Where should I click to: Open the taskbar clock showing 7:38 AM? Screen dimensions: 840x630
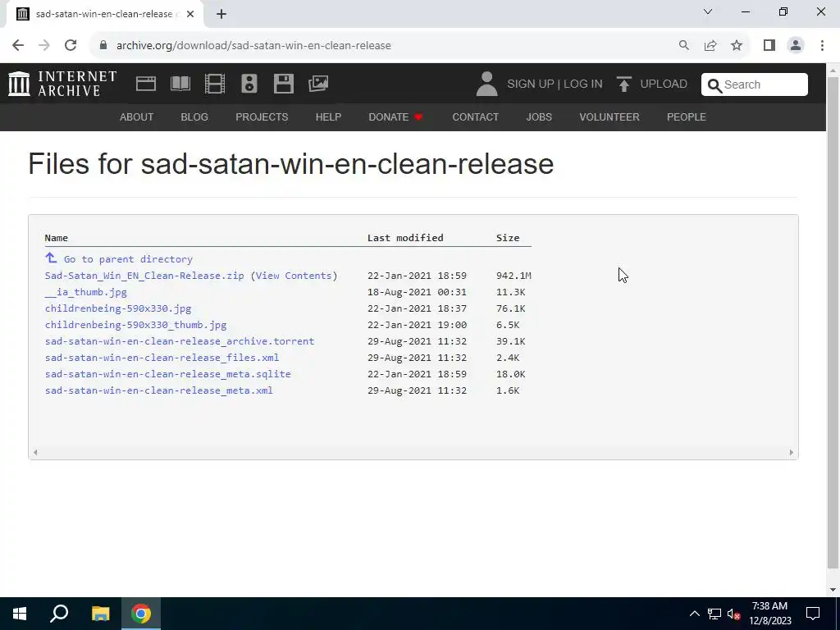tap(769, 614)
